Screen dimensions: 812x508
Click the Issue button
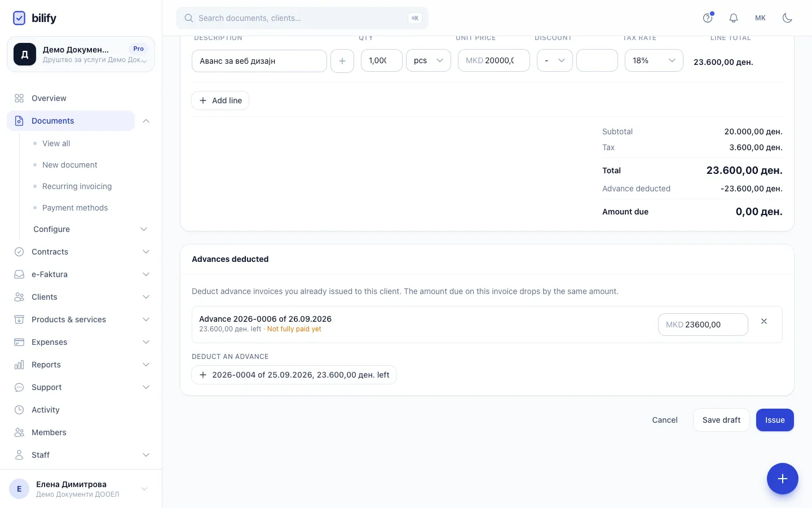(x=775, y=420)
